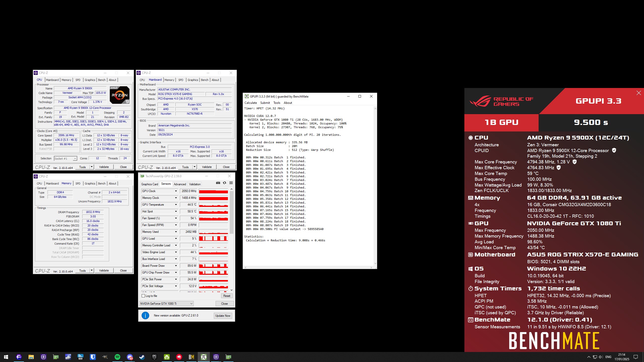This screenshot has width=644, height=362.
Task: Click Validate in CPU-Z CPU window
Action: (x=104, y=167)
